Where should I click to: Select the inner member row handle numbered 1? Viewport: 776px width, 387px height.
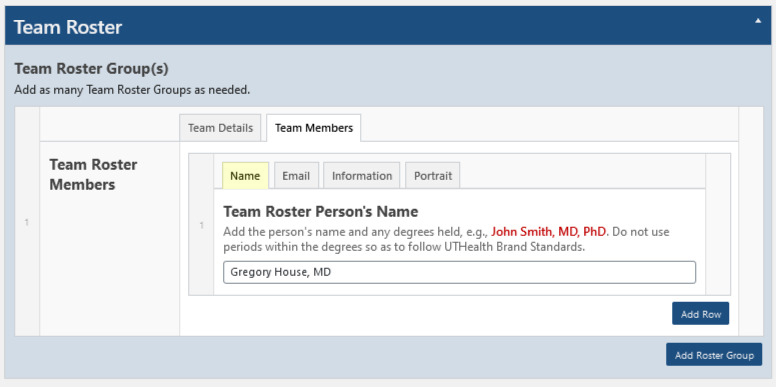coord(201,225)
